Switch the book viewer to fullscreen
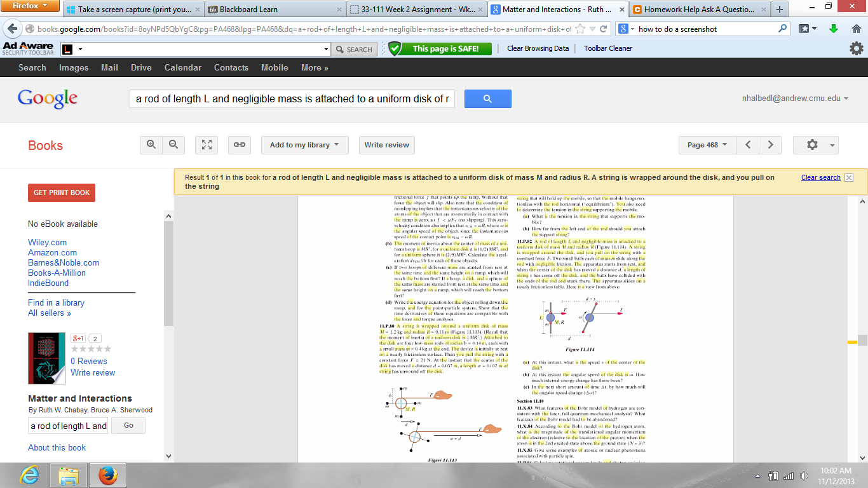The width and height of the screenshot is (868, 488). click(x=207, y=145)
